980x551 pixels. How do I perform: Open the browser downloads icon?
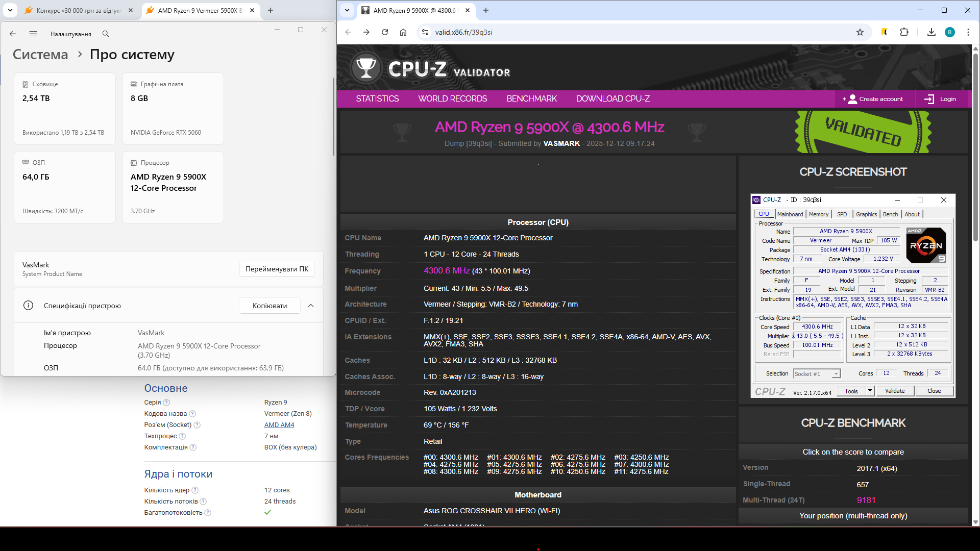click(932, 32)
